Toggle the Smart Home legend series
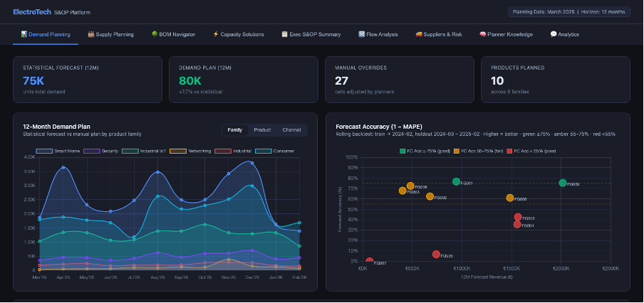 58,151
